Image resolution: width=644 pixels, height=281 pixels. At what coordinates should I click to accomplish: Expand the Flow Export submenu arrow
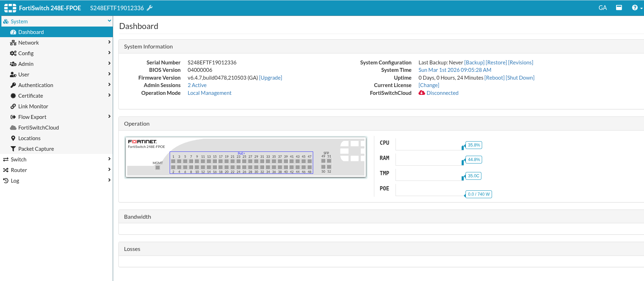click(x=109, y=116)
